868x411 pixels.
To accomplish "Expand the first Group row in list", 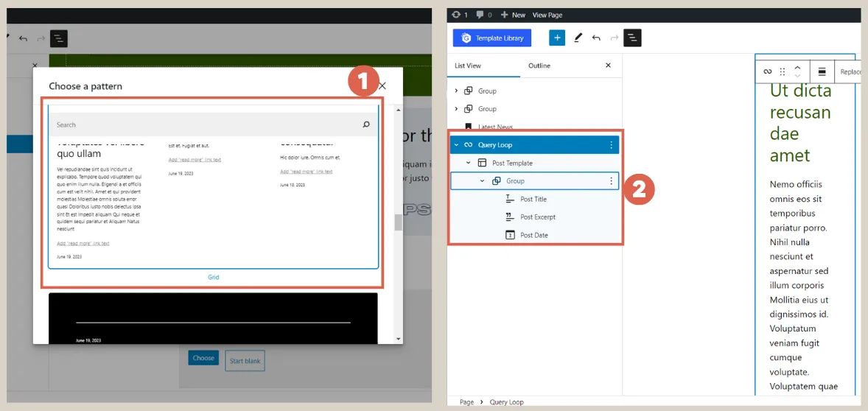I will tap(456, 91).
